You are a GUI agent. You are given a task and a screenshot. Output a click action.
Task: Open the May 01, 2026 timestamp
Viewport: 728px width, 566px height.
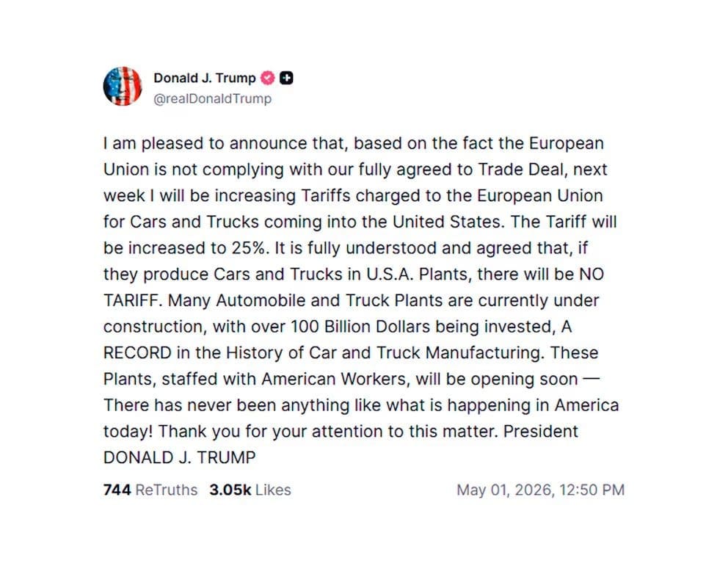[504, 490]
